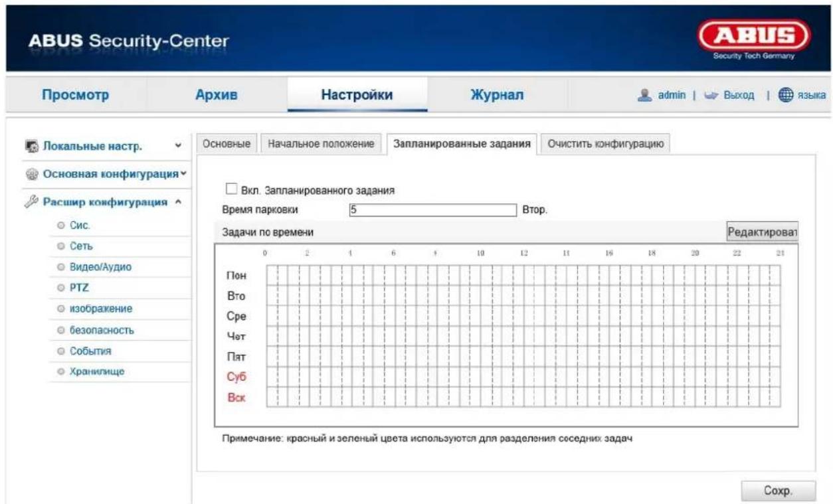Screen dimensions: 833x504
Task: Open Сеть in sidebar
Action: click(x=81, y=246)
